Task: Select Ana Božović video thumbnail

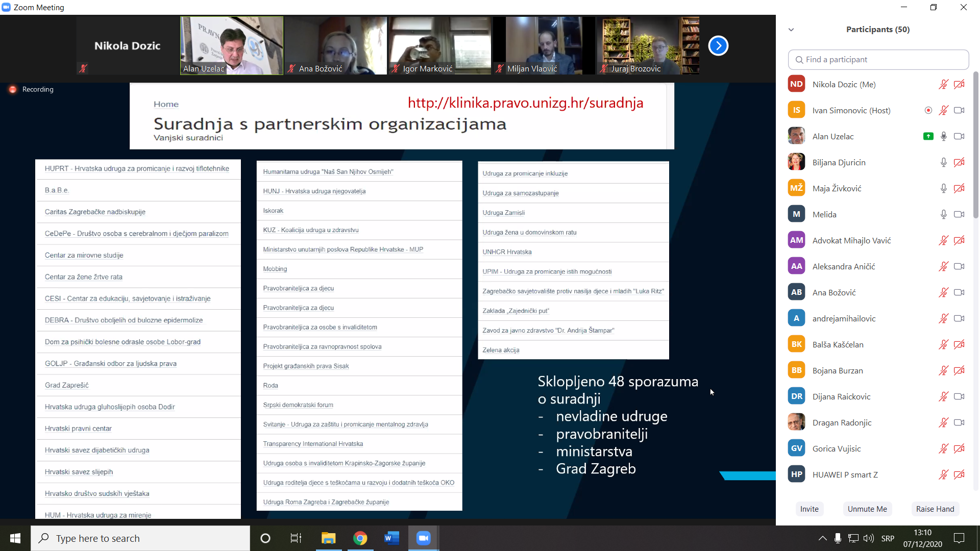Action: (336, 45)
